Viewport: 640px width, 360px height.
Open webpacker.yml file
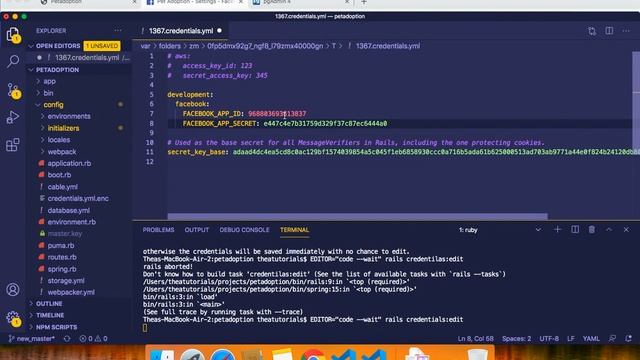pyautogui.click(x=71, y=292)
